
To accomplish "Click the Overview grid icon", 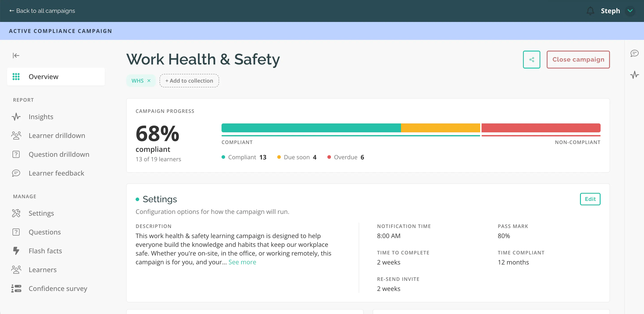I will point(16,77).
